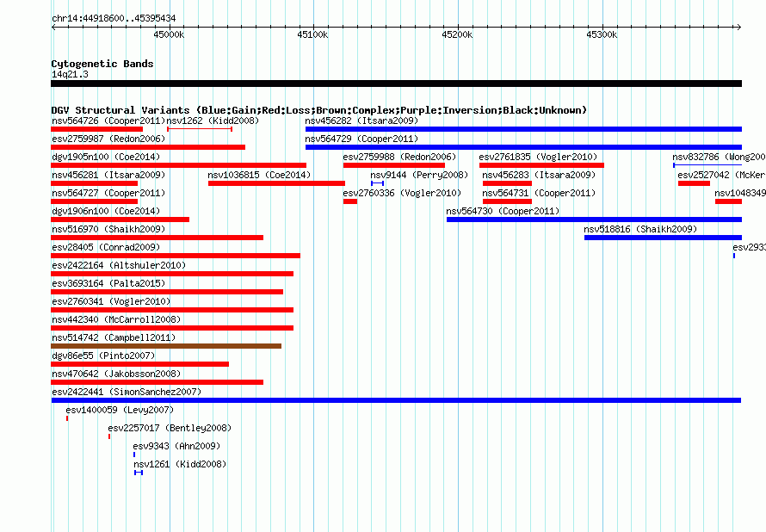Click the 45000k ruler mark

pos(169,34)
